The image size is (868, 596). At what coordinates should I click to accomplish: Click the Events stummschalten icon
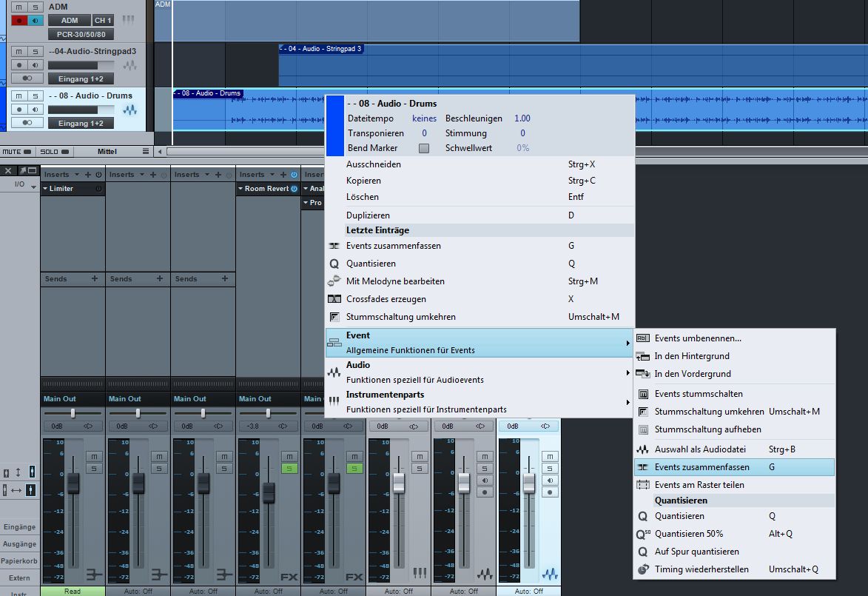tap(643, 394)
